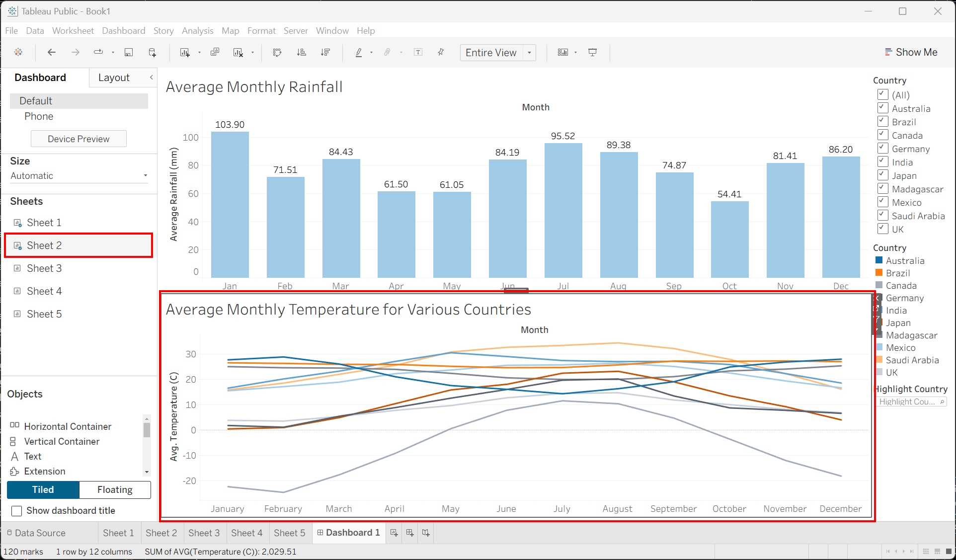Collapse the Dashboard side pane chevron

pyautogui.click(x=152, y=77)
